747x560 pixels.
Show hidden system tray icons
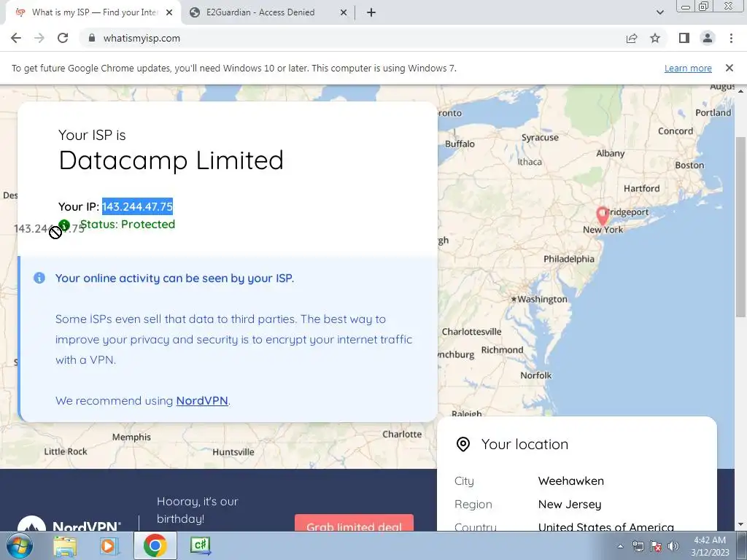click(x=620, y=546)
